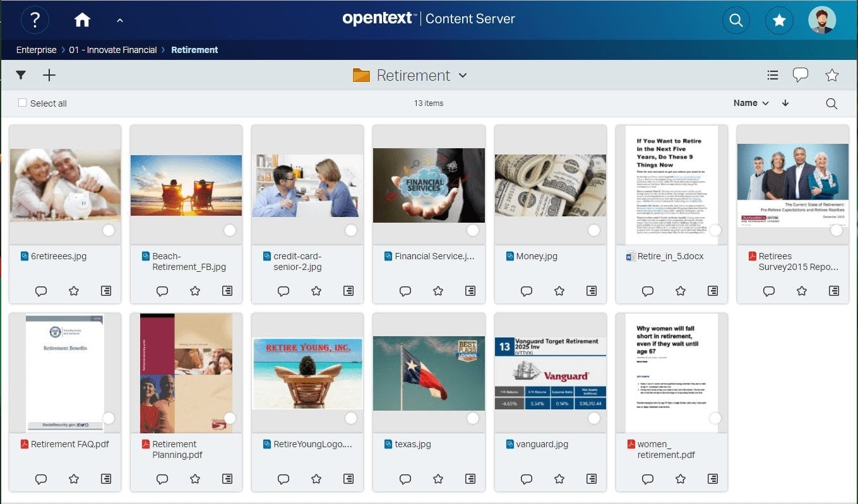
Task: Open folder comments via the speech bubble icon
Action: pyautogui.click(x=800, y=75)
